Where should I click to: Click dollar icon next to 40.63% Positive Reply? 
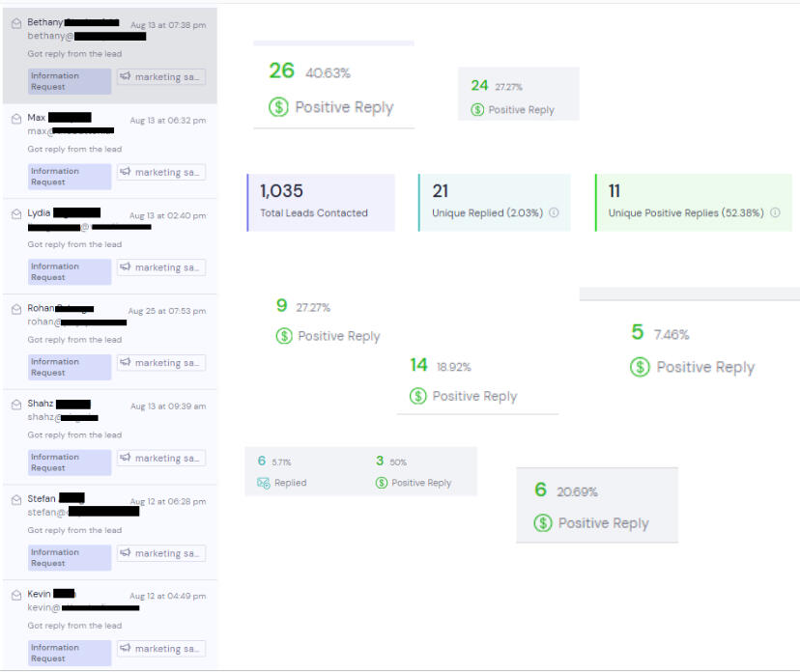(x=279, y=107)
